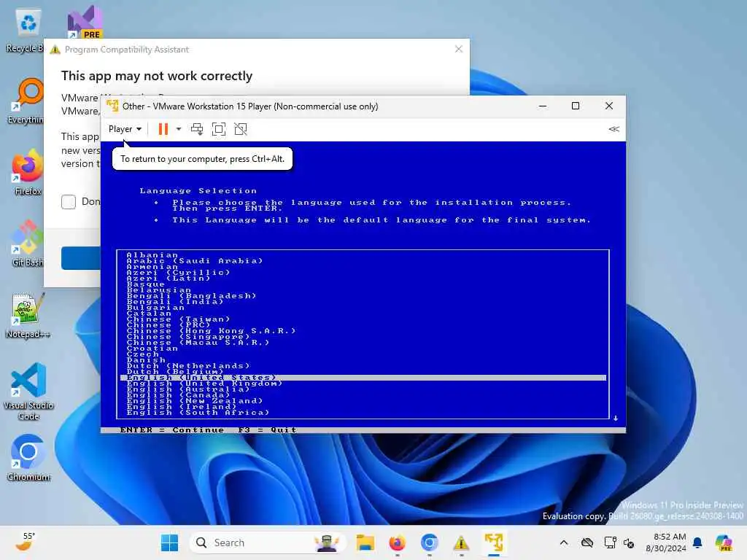The image size is (747, 560).
Task: Open Git Bash desktop shortcut
Action: coord(27,244)
